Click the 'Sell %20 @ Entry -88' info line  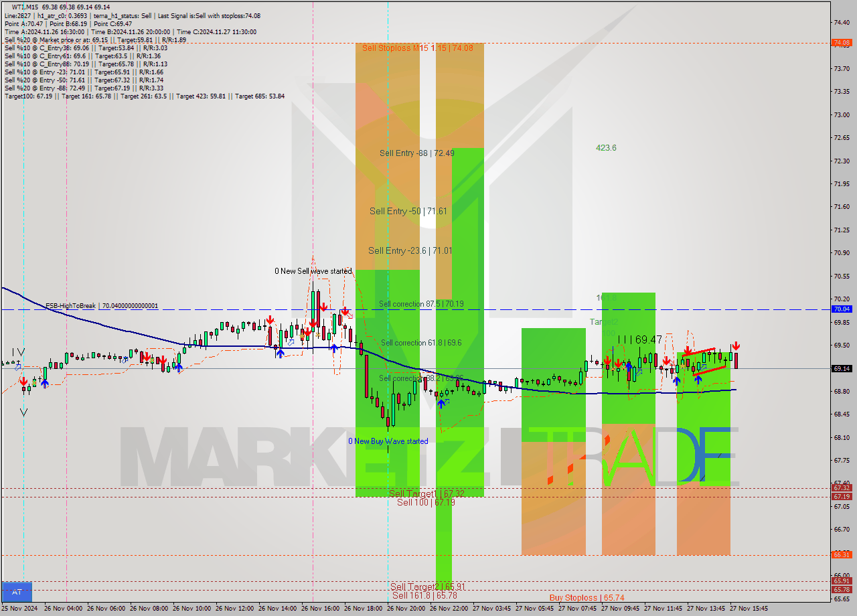(84, 88)
